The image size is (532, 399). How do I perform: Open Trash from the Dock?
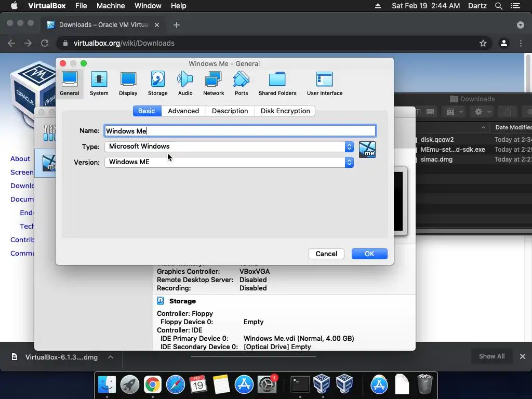tap(424, 384)
